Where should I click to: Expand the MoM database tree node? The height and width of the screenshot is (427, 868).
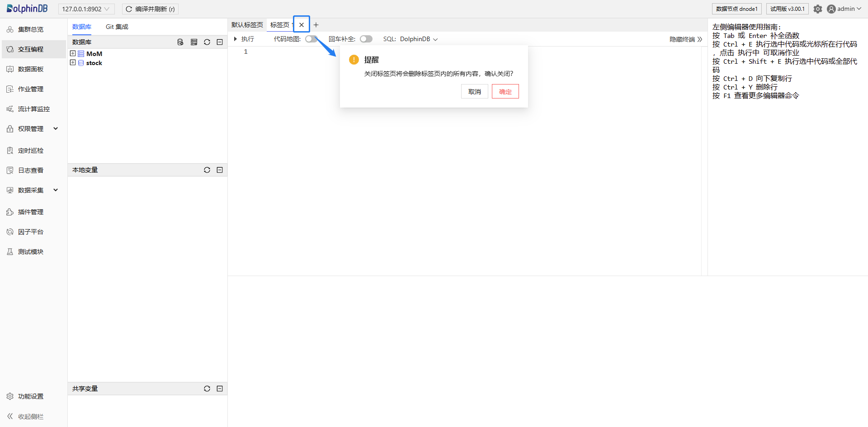tap(73, 53)
